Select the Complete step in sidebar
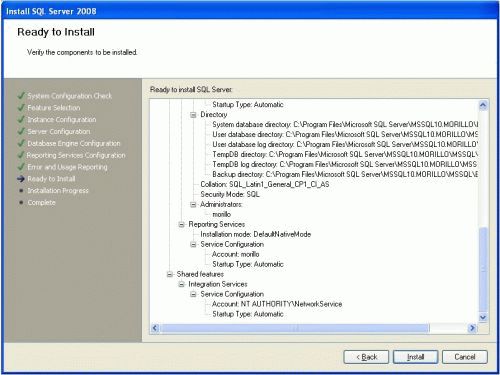Viewport: 500px width, 375px height. [x=41, y=202]
